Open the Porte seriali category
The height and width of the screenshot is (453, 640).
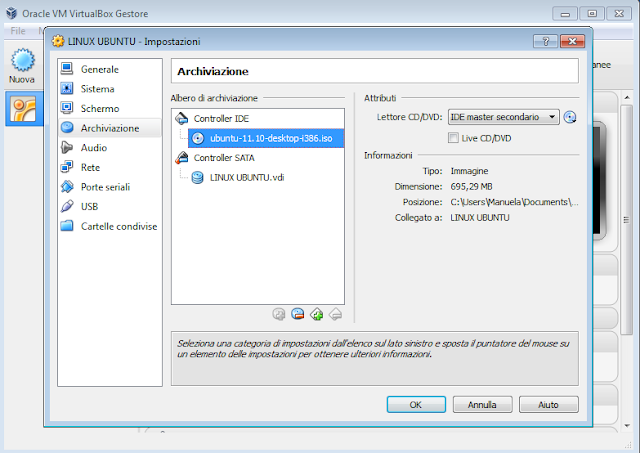110,187
